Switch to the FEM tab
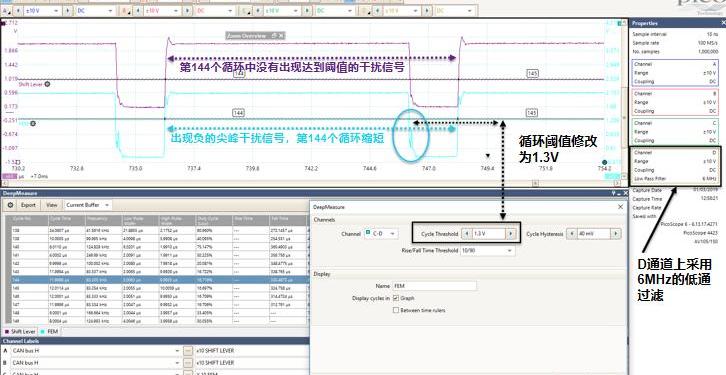Screen dimensions: 726x375 point(51,331)
